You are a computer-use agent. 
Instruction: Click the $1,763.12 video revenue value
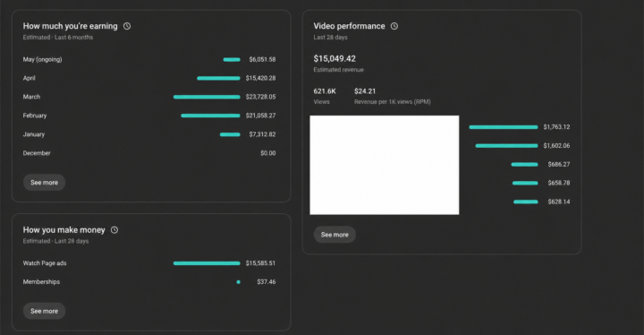(x=556, y=127)
